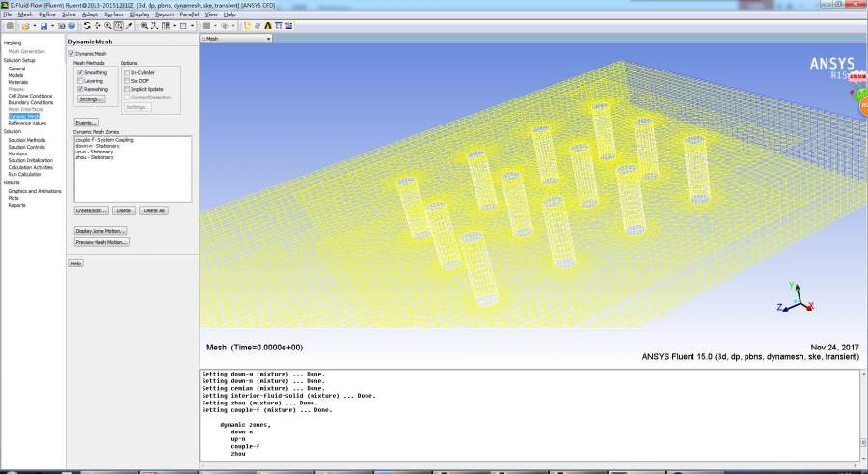
Task: Click the Save (floppy disk) toolbar icon
Action: [43, 26]
